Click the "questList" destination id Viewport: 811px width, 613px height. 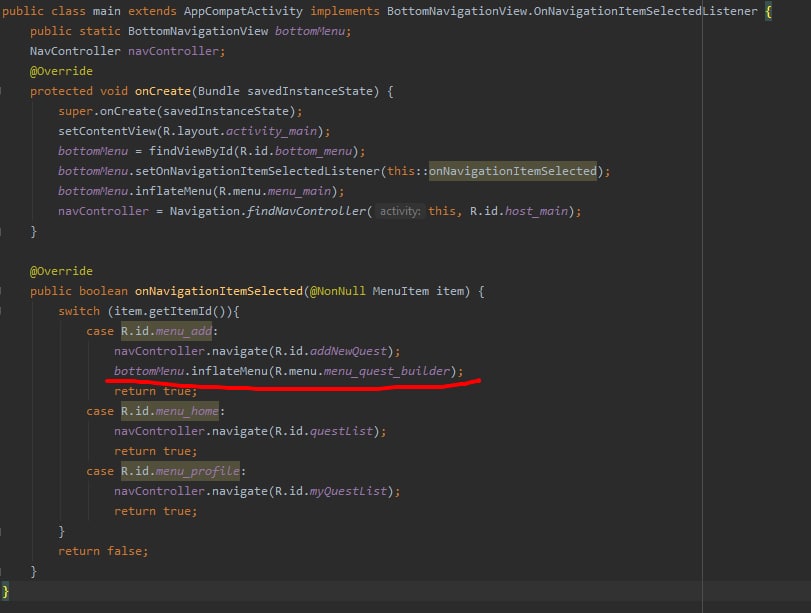(x=341, y=431)
